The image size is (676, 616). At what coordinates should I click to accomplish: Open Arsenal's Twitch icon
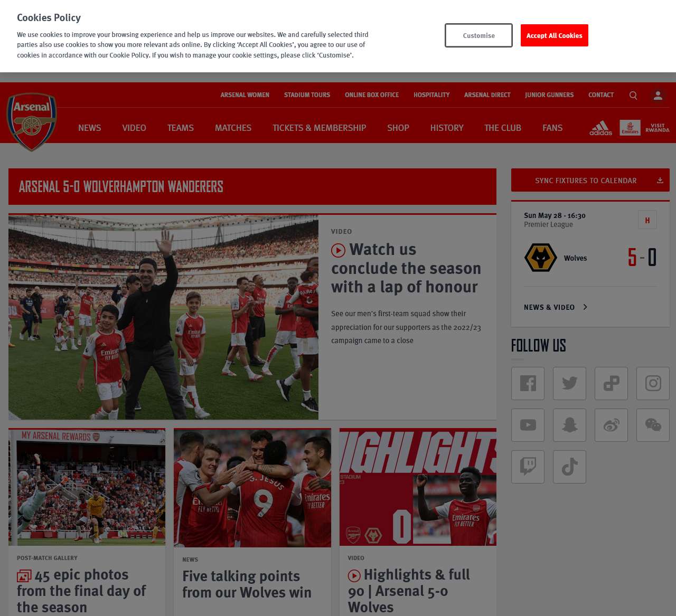click(528, 467)
